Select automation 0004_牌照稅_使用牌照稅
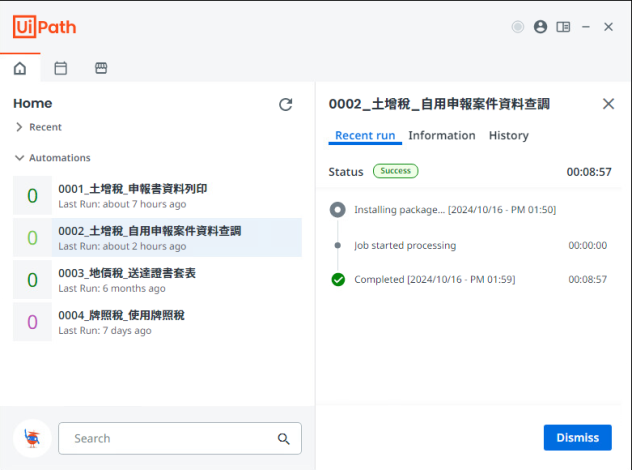The width and height of the screenshot is (632, 470). click(157, 322)
